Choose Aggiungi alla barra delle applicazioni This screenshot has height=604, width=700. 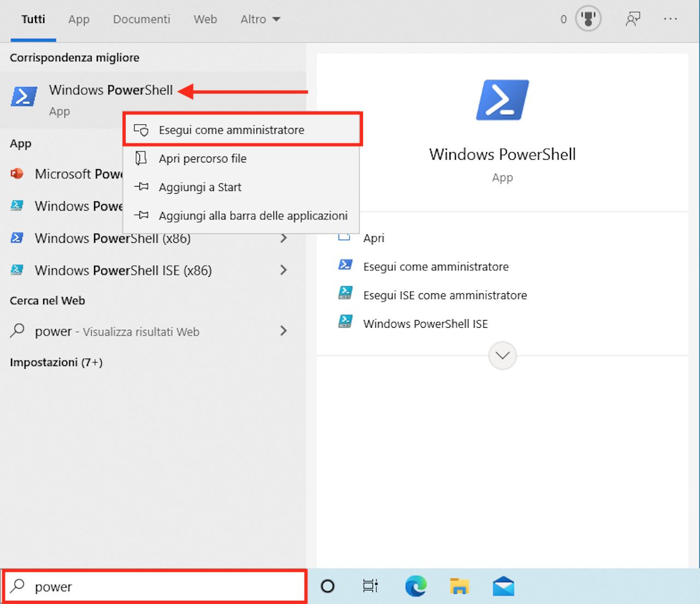tap(241, 216)
